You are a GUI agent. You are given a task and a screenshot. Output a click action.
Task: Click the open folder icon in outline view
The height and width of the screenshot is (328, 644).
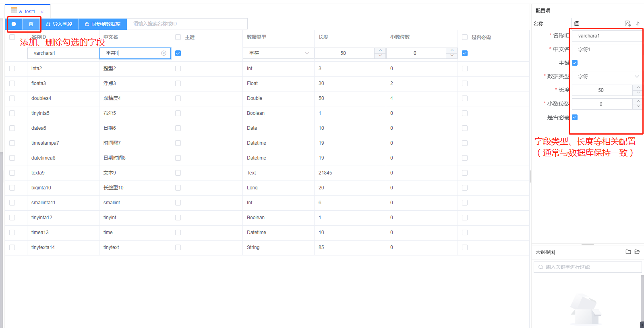click(637, 252)
